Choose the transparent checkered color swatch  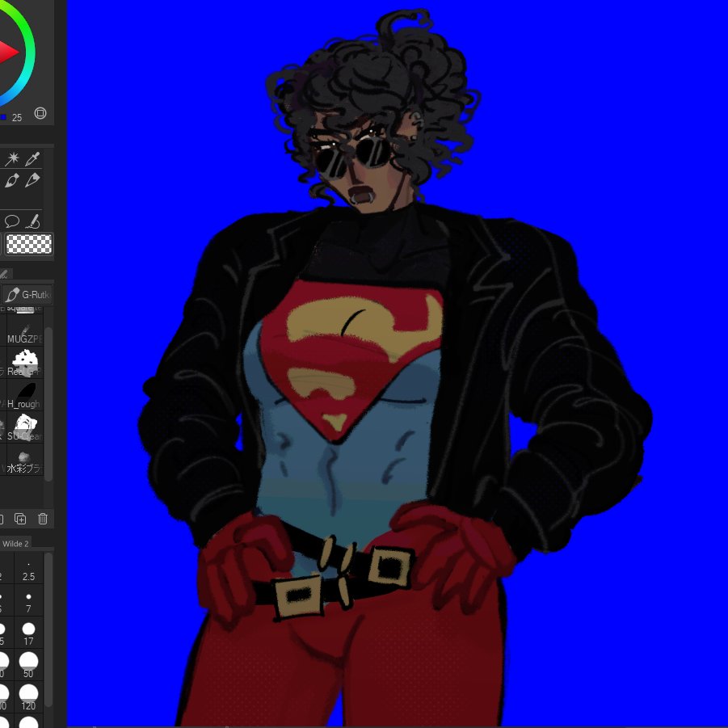point(29,244)
